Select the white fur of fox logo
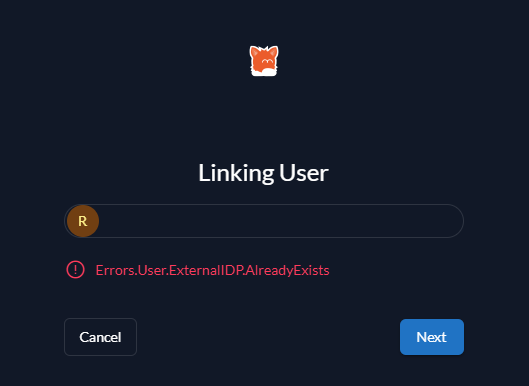This screenshot has width=529, height=386. (x=267, y=72)
